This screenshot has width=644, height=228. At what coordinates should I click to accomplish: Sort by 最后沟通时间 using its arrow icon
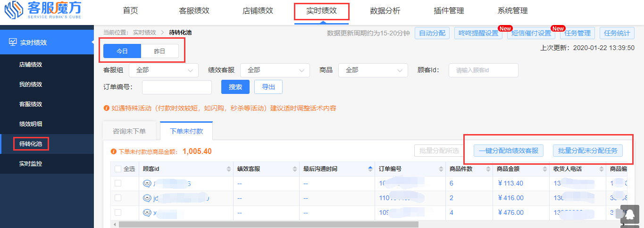tap(370, 169)
